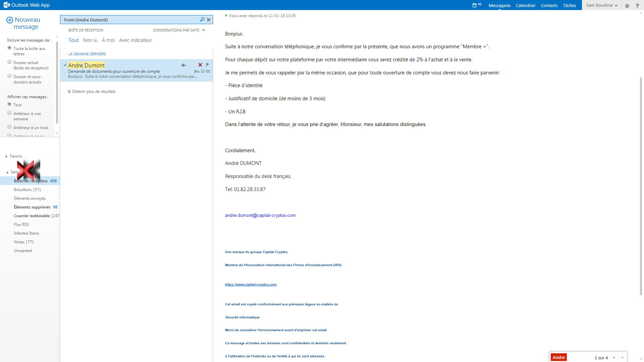
Task: Click the checkmark beside Andre Dumont message
Action: [65, 65]
